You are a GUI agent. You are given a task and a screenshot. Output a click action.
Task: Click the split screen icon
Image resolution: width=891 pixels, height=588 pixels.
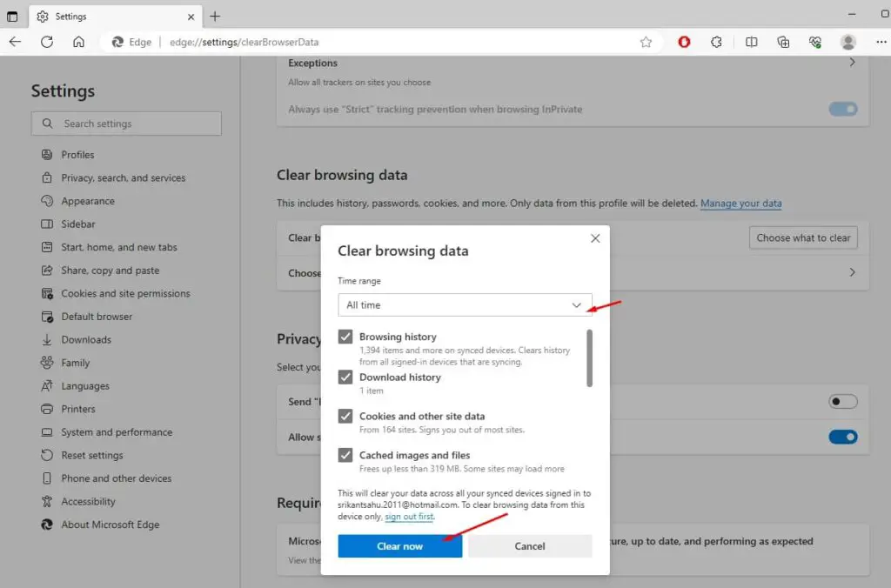(751, 41)
